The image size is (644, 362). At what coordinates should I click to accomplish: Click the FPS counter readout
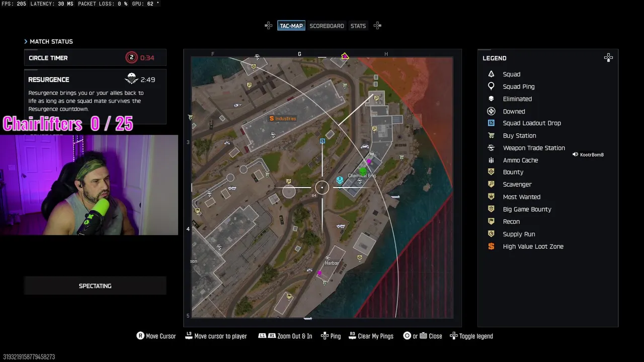pos(14,4)
